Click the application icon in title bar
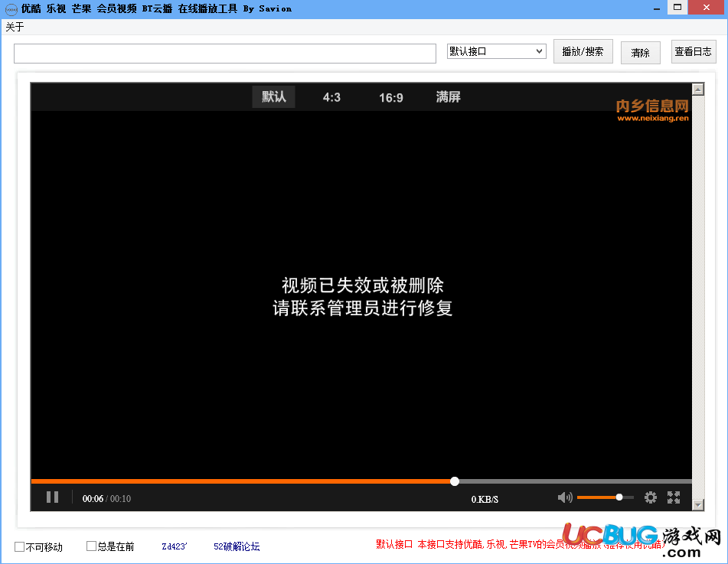The height and width of the screenshot is (564, 728). click(11, 9)
